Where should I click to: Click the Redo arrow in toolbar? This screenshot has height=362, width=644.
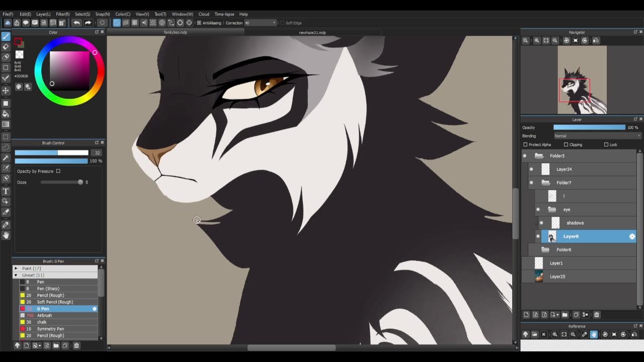pos(88,23)
